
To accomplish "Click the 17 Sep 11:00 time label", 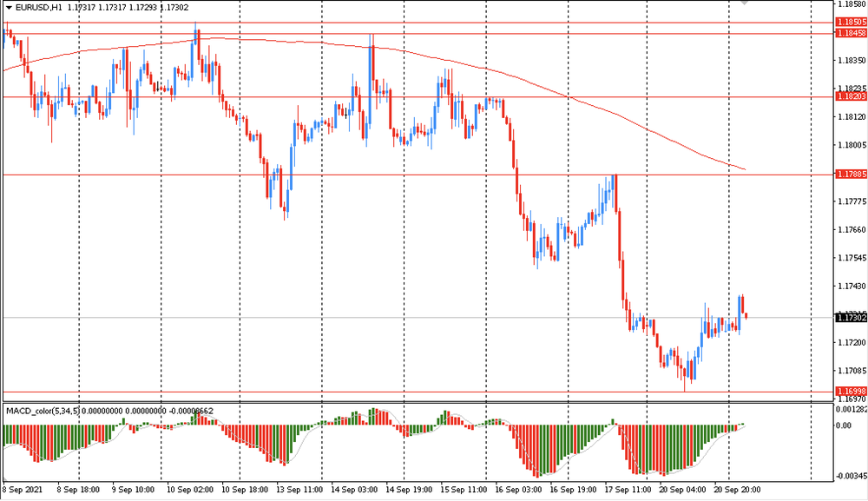I will [628, 490].
